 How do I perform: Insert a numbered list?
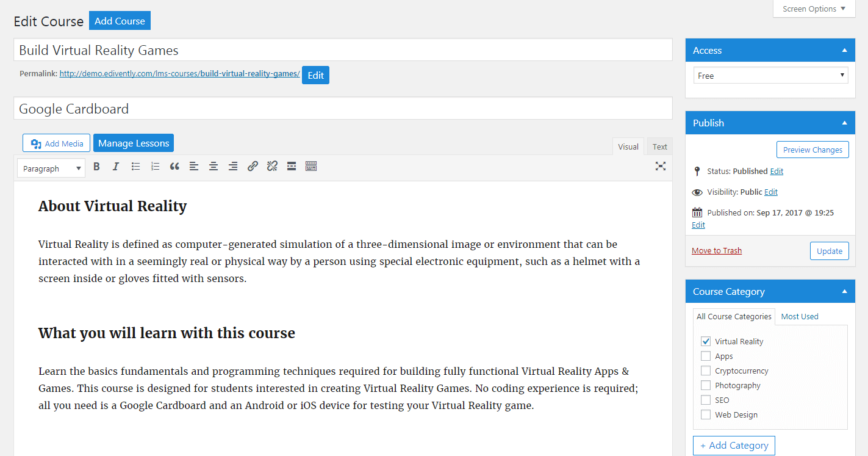tap(155, 166)
